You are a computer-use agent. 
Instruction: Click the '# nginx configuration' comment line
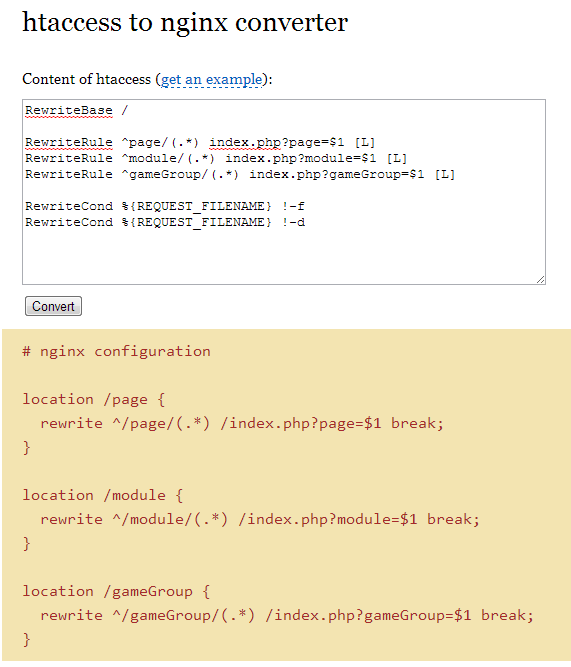116,352
